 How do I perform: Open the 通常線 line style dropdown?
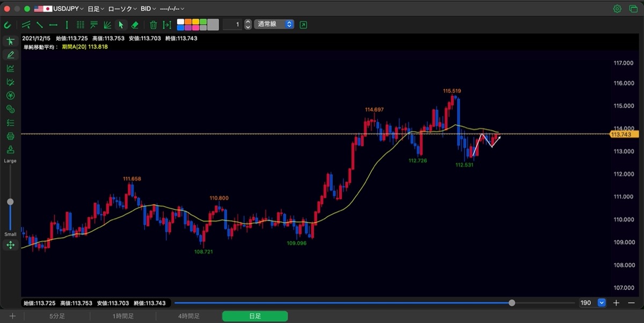(274, 24)
